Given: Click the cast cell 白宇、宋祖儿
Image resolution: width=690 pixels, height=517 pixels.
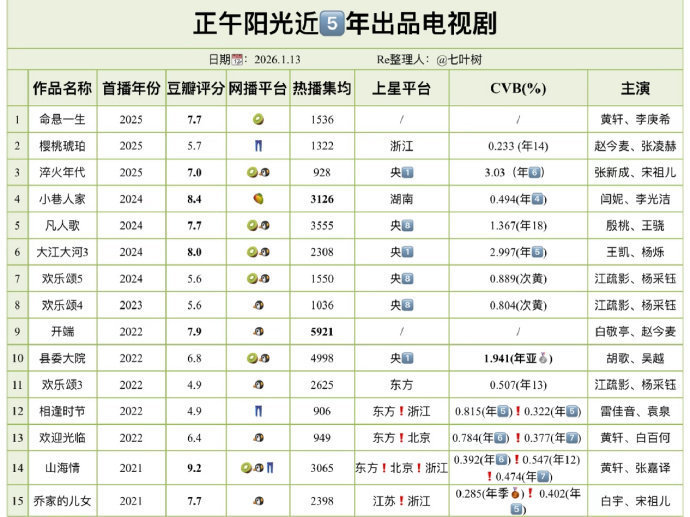Looking at the screenshot, I should click(635, 501).
